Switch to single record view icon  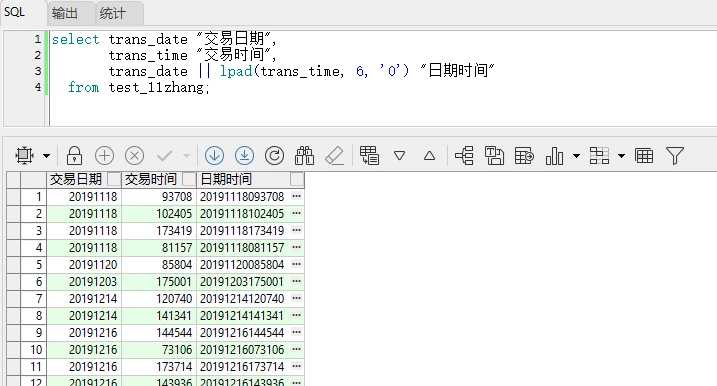click(369, 155)
